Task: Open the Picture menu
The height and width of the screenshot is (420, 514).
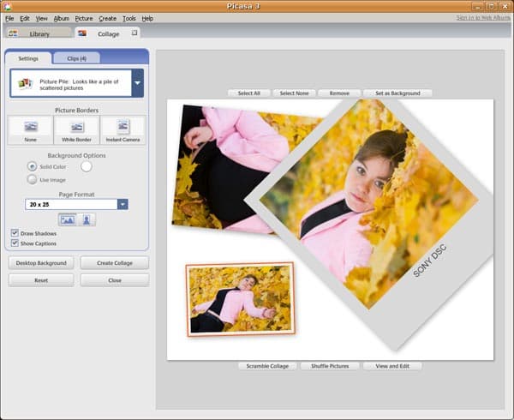Action: (x=84, y=18)
